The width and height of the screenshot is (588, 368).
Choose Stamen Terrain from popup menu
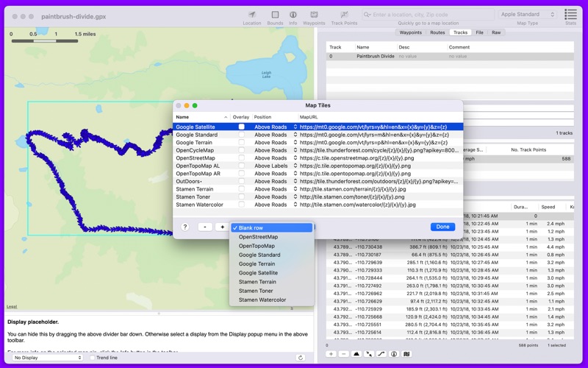pos(272,282)
